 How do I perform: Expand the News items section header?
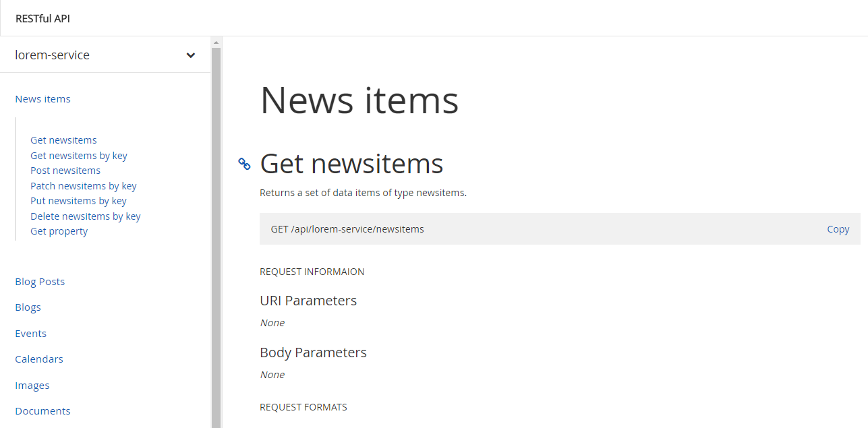pos(42,98)
